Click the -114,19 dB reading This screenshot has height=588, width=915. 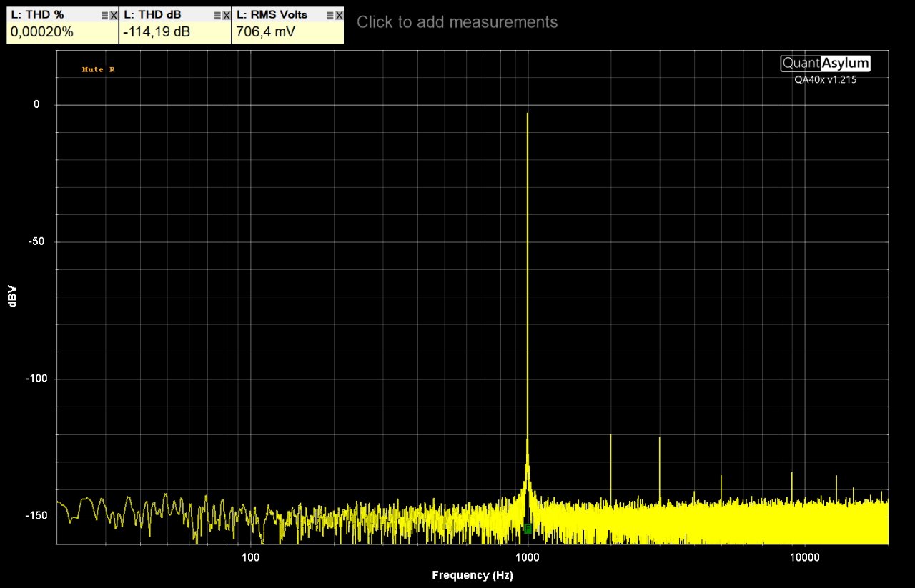click(x=157, y=32)
